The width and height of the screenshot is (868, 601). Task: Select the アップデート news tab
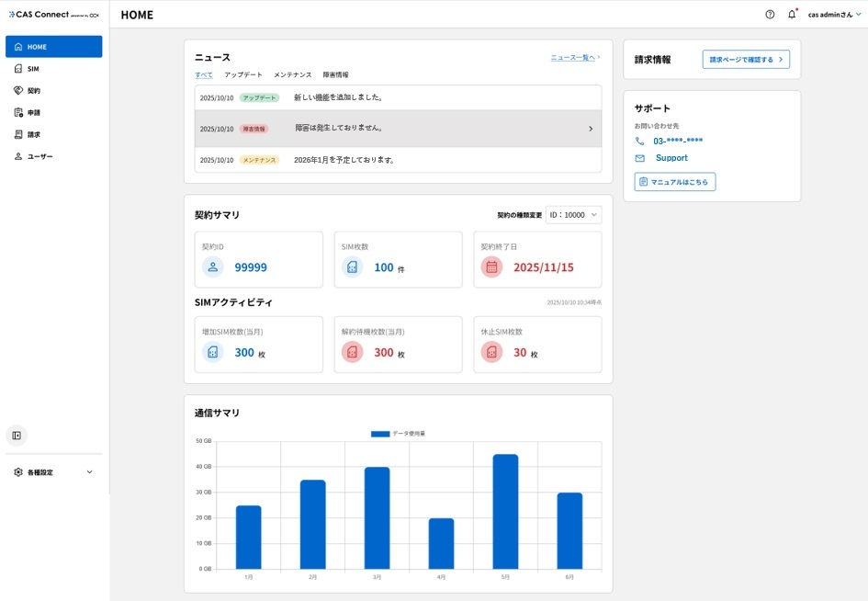point(243,74)
